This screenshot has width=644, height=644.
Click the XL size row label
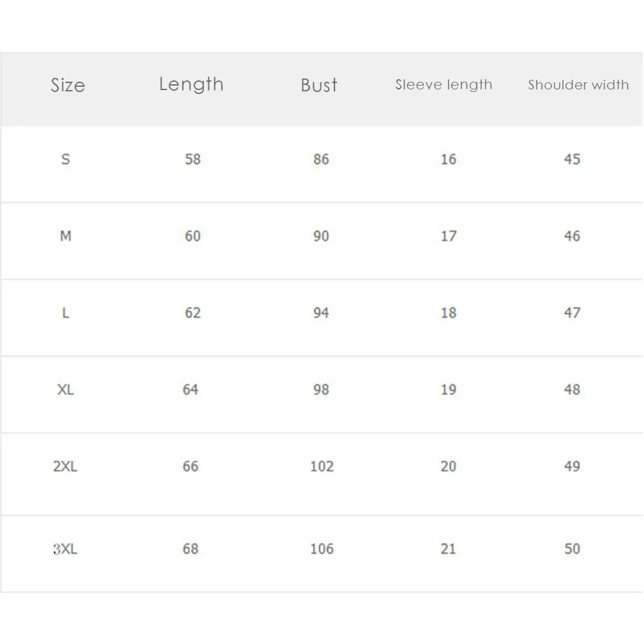[66, 389]
